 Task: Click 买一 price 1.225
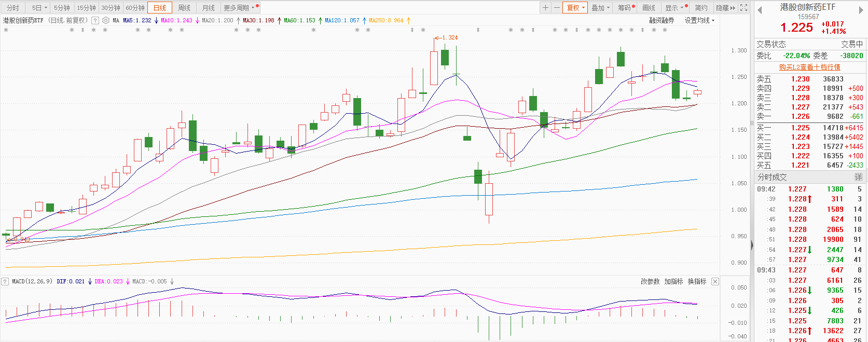pos(800,128)
